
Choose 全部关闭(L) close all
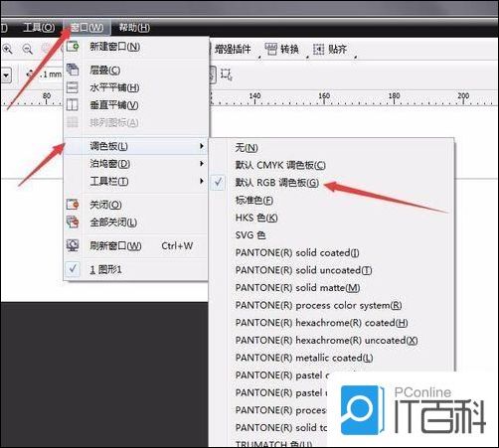[x=136, y=223]
